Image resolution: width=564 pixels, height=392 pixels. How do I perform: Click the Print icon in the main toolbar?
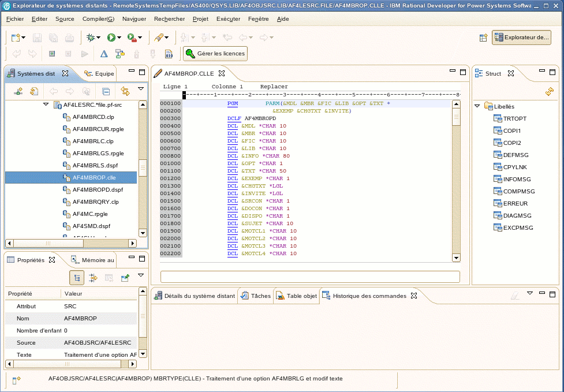click(x=70, y=37)
